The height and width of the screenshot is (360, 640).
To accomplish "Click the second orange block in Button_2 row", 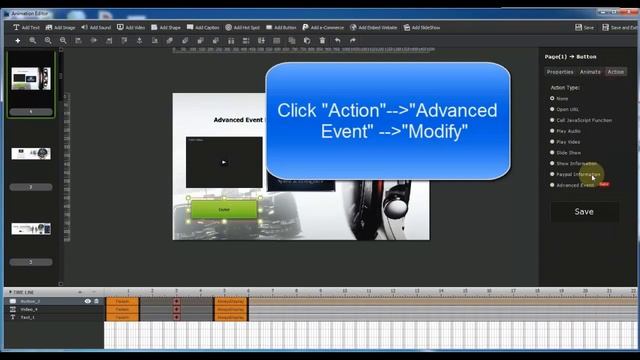I will click(231, 301).
